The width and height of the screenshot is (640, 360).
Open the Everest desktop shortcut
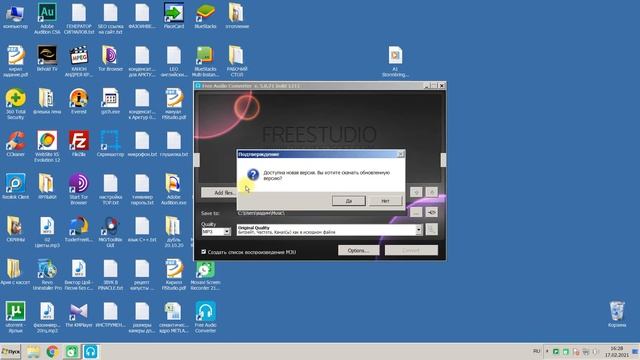(x=78, y=101)
